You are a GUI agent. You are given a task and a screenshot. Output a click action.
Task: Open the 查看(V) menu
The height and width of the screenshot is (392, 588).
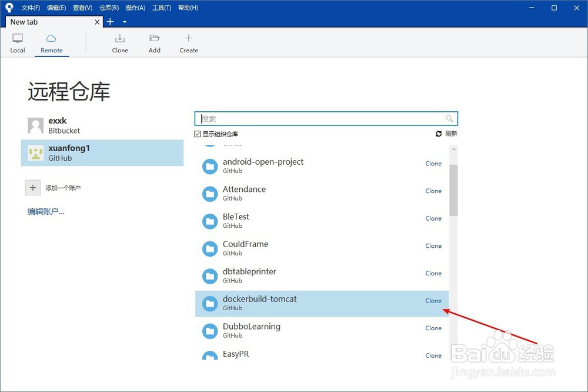pyautogui.click(x=82, y=8)
